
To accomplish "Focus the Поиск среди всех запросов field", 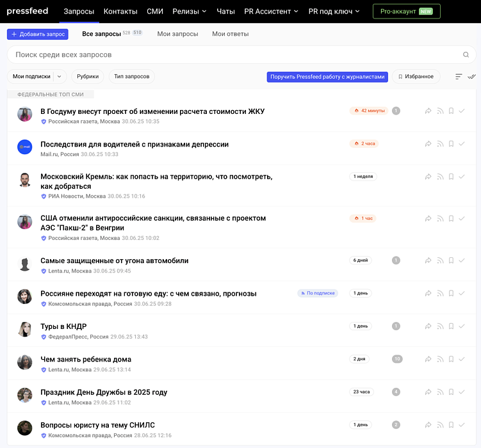I will (x=231, y=55).
